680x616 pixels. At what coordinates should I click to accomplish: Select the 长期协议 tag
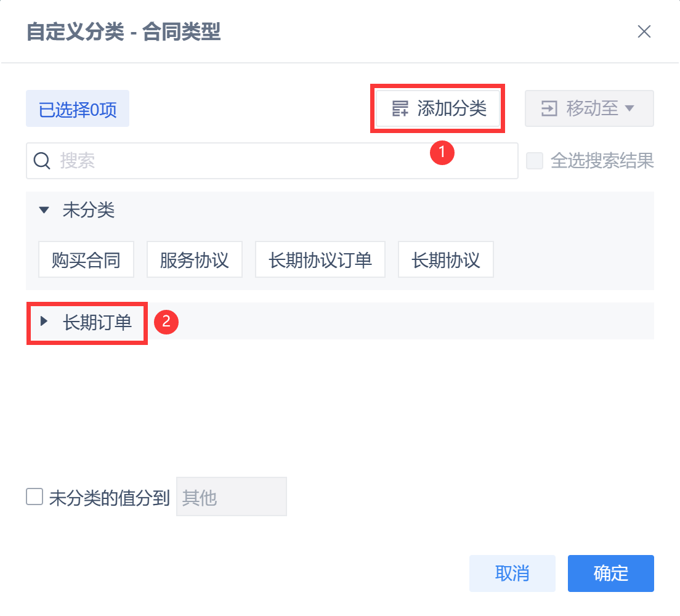(x=445, y=260)
